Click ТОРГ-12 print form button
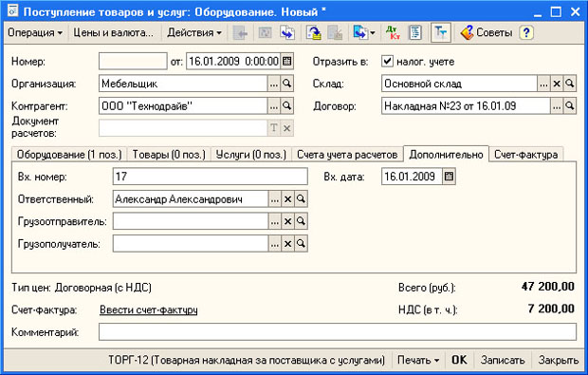Viewport: 588px width, 375px height. (x=247, y=360)
